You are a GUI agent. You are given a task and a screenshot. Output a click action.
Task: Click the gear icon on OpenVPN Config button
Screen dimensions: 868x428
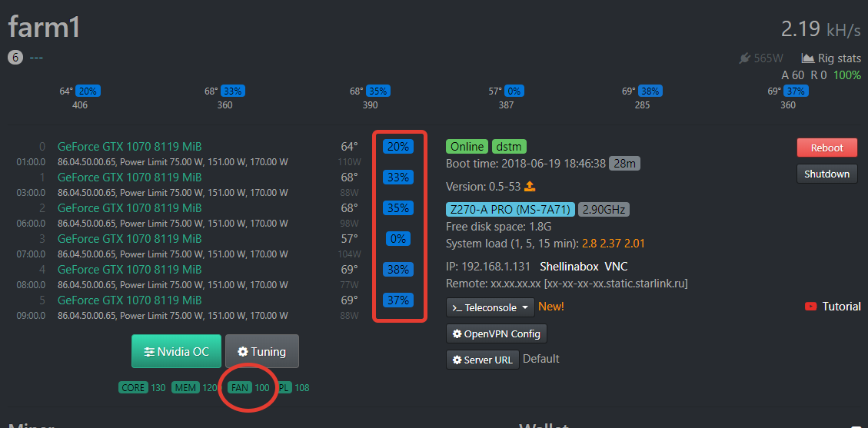[457, 333]
